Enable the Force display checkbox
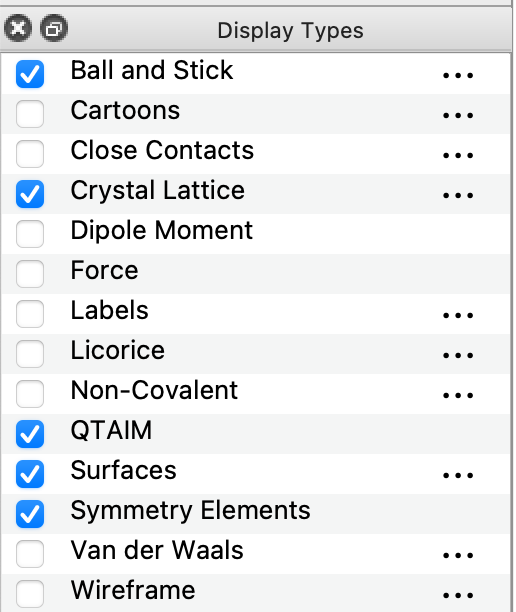 tap(30, 274)
